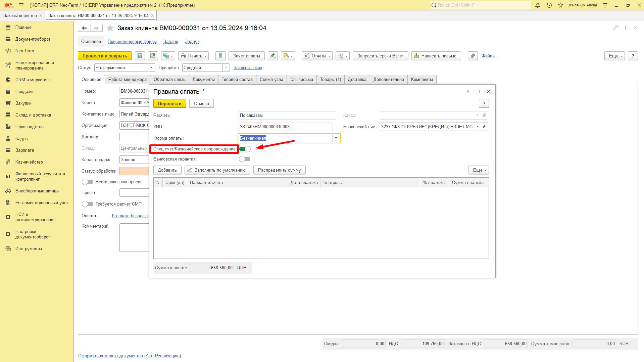The image size is (644, 362).
Task: Open Казначейство in the sidebar
Action: pyautogui.click(x=29, y=162)
